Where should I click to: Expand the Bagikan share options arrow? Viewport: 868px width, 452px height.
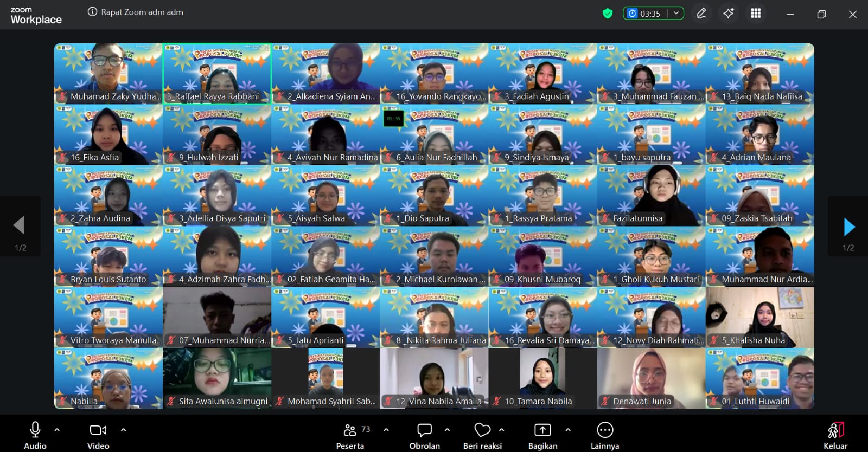(x=568, y=430)
